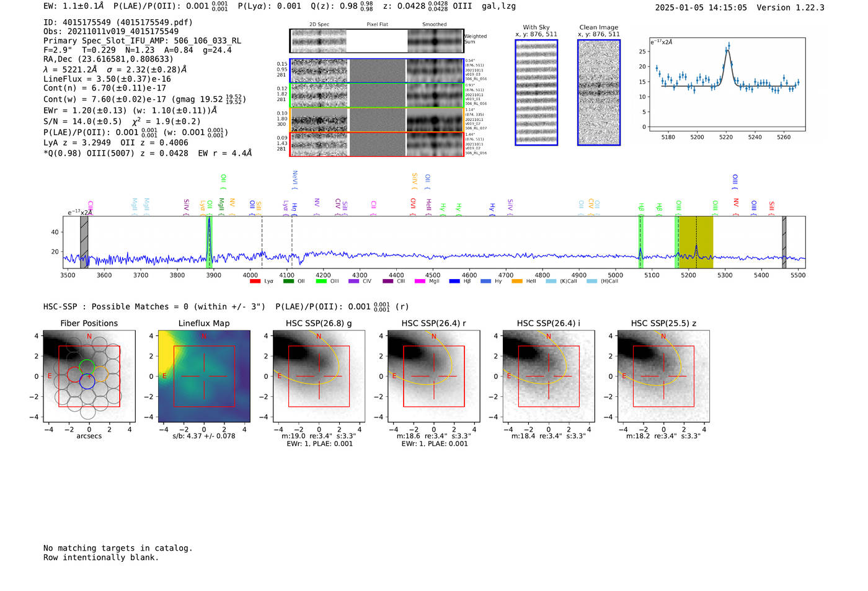Click the S/N = 14.0(±0.5) value
This screenshot has width=868, height=591.
82,122
